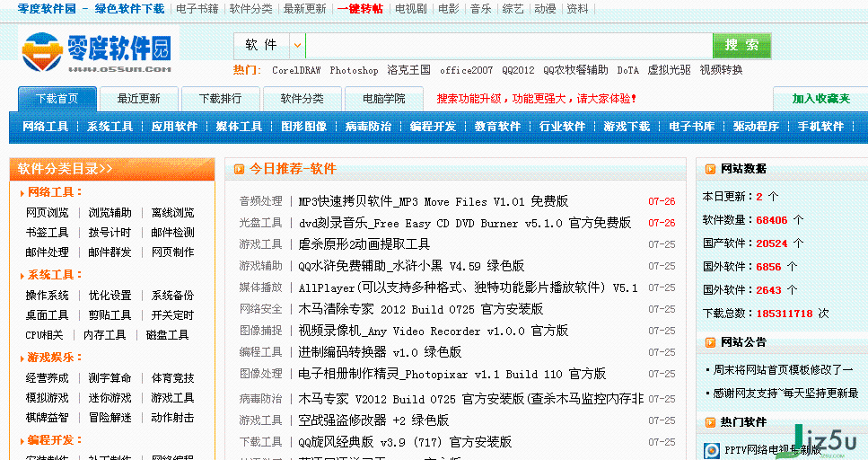Open Free Easy CD DVD Burner entry
868x460 pixels.
pyautogui.click(x=464, y=223)
